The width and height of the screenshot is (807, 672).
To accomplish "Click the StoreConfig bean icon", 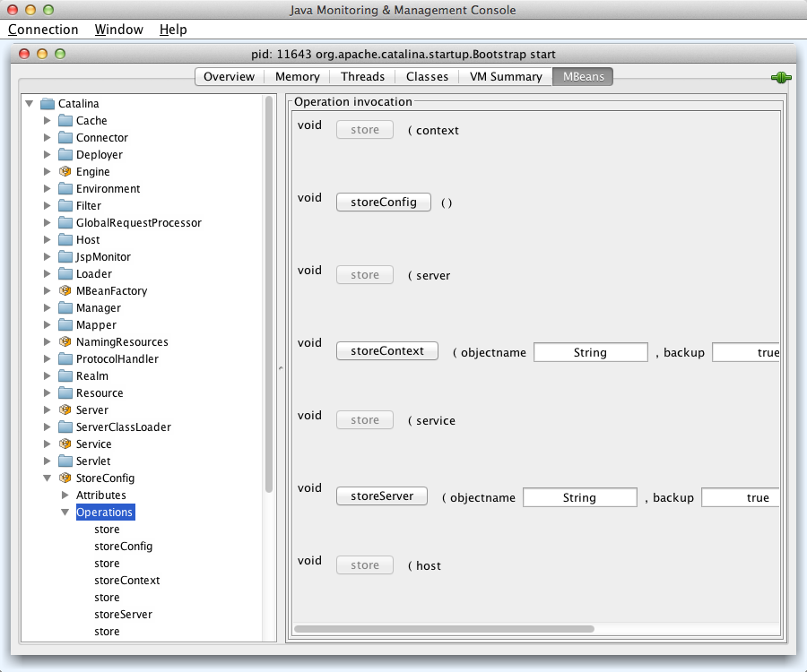I will (65, 478).
